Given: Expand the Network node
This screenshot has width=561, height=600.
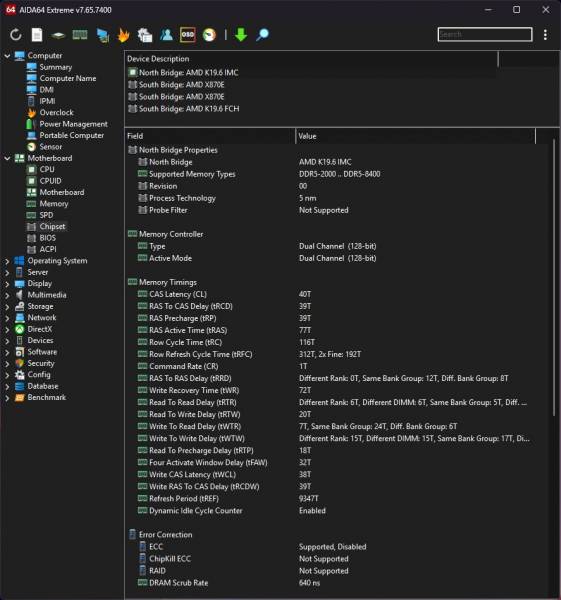Looking at the screenshot, I should click(7, 318).
